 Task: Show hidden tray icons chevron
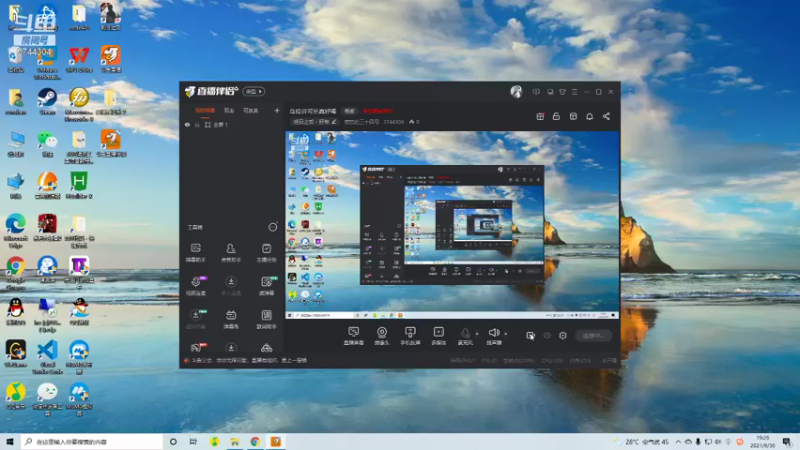pos(678,442)
